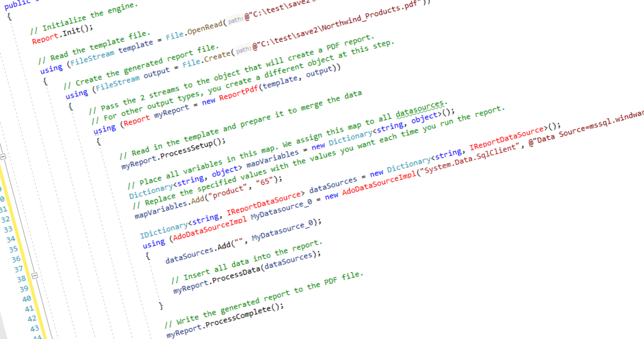
Task: Click line number 41 in the gutter
Action: tap(29, 309)
